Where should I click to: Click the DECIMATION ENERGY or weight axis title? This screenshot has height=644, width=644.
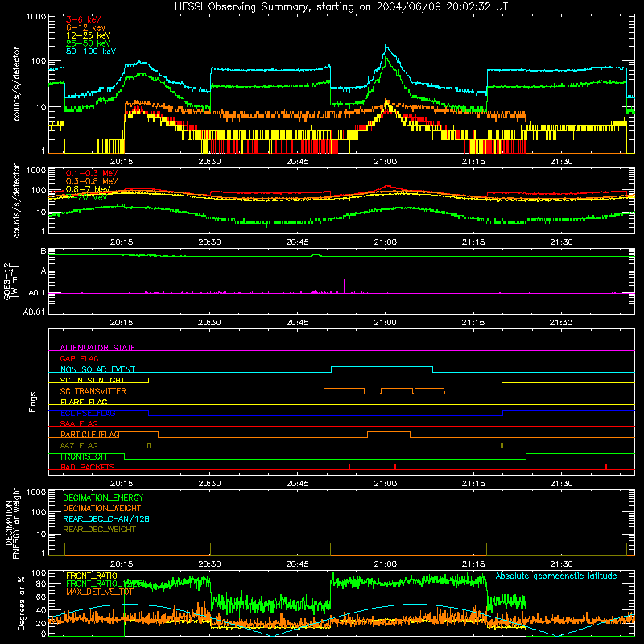12,523
